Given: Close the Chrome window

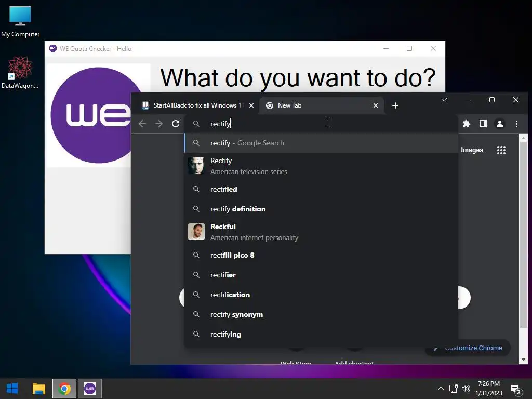Looking at the screenshot, I should click(x=516, y=100).
